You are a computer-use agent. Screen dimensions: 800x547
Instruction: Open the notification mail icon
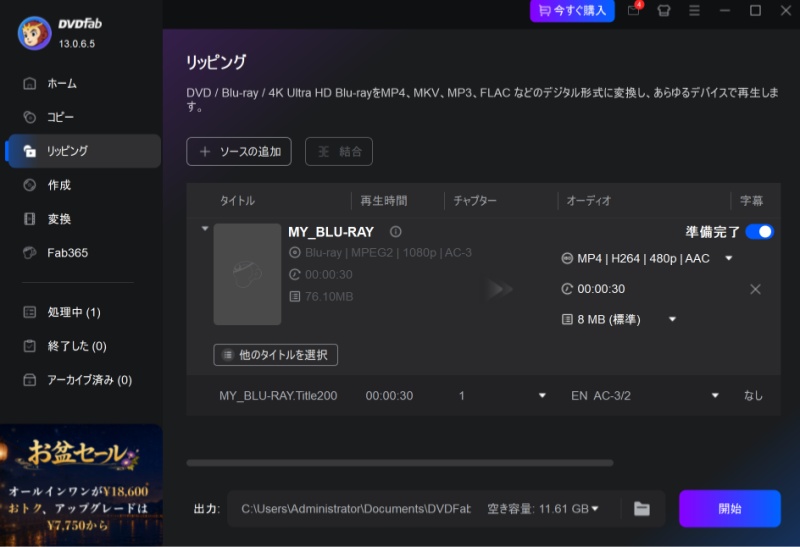click(634, 10)
